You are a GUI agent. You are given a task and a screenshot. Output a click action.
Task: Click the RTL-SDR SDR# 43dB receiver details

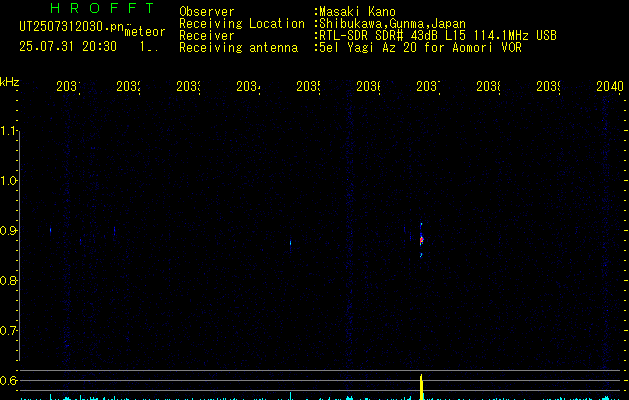click(438, 36)
